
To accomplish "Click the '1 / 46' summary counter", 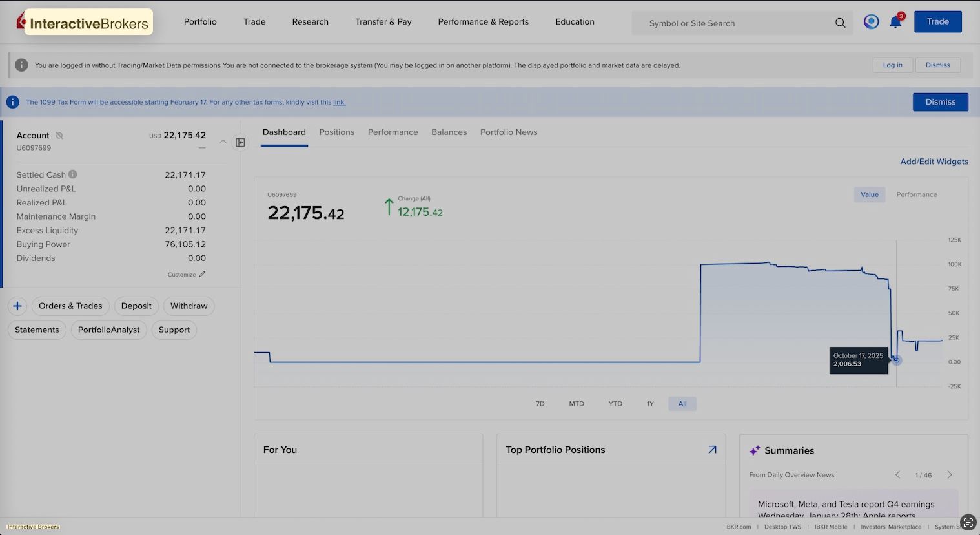I will click(x=923, y=476).
